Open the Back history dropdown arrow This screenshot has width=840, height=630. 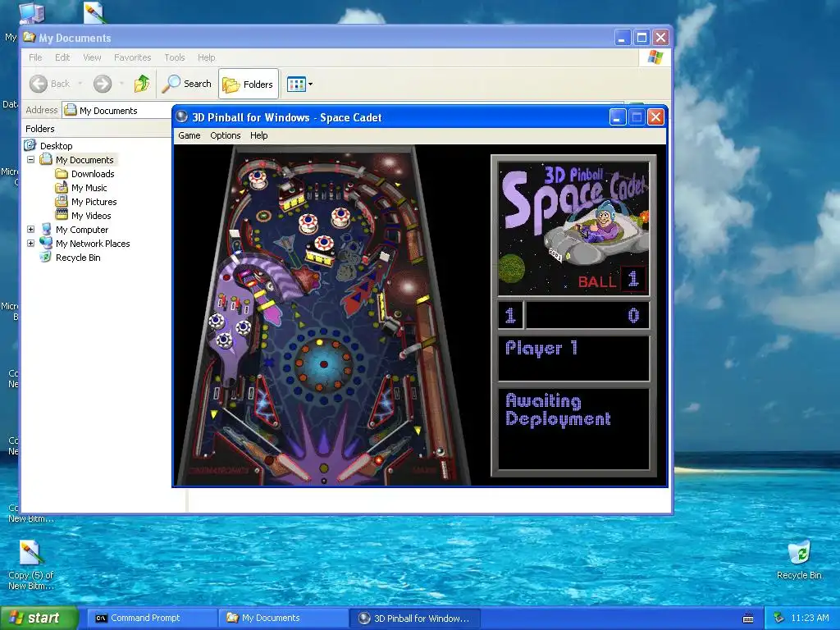tap(80, 84)
